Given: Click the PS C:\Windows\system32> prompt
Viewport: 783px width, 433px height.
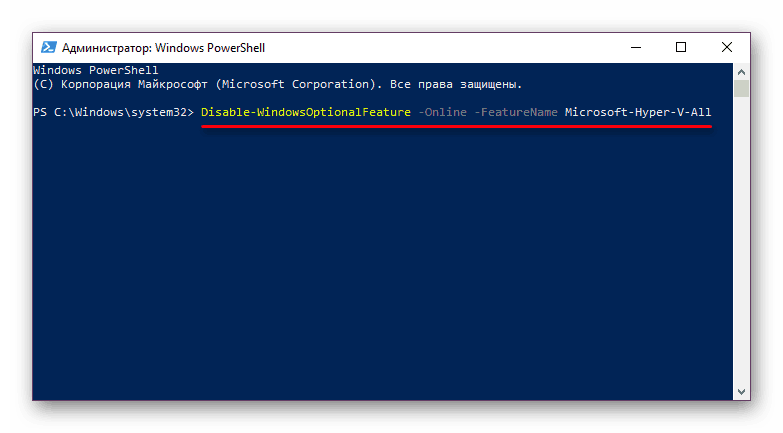Looking at the screenshot, I should tap(112, 112).
